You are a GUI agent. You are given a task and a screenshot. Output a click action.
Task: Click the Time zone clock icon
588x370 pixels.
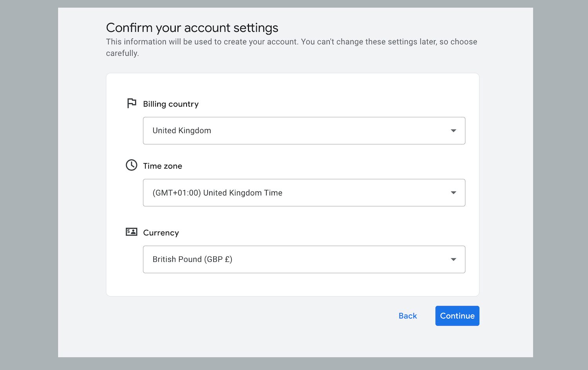point(131,165)
